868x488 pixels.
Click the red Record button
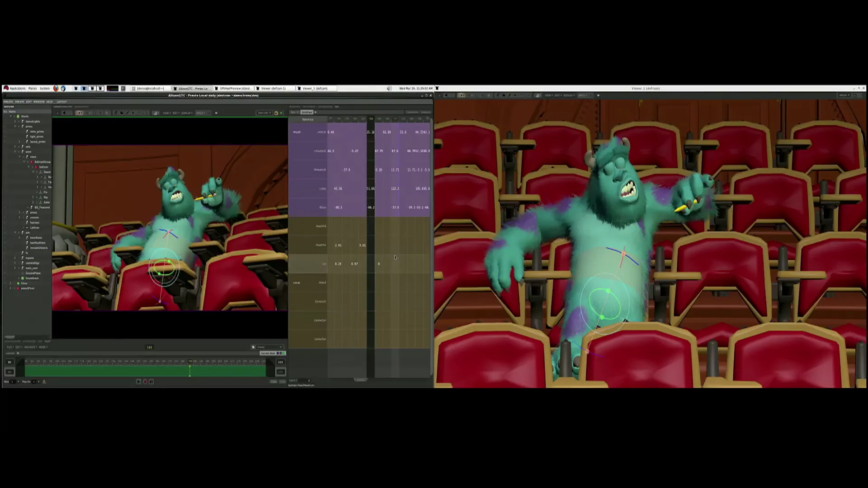point(145,381)
